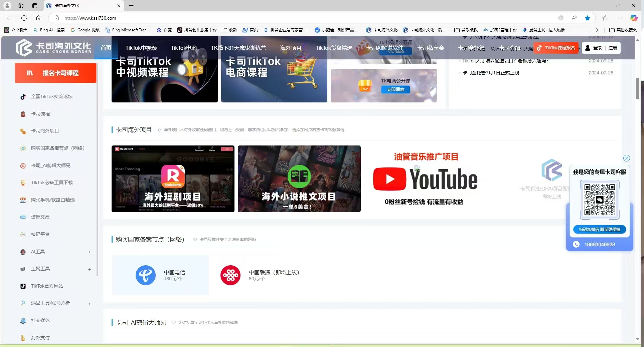Click the icon beside TikTok必备工具下载

click(x=23, y=183)
